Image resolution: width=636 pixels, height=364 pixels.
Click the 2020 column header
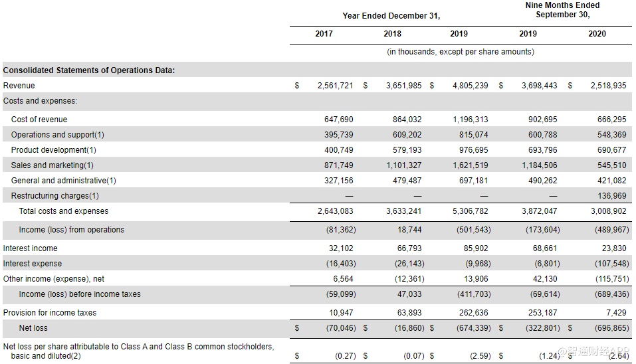[597, 34]
